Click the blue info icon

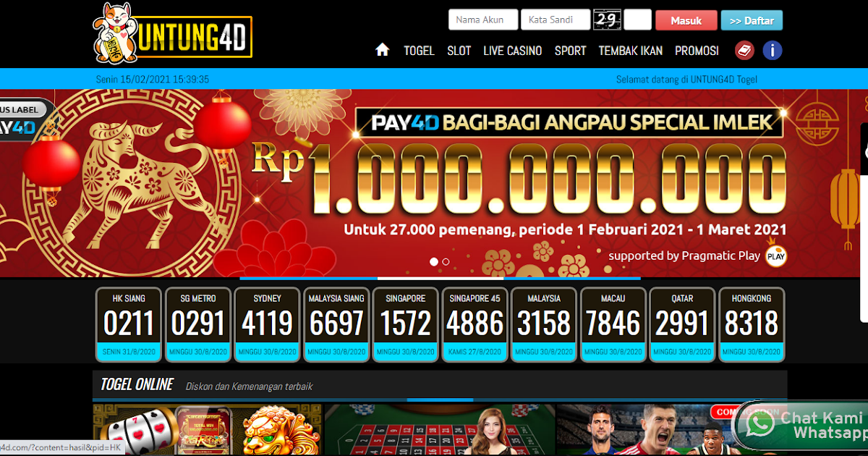click(x=773, y=51)
